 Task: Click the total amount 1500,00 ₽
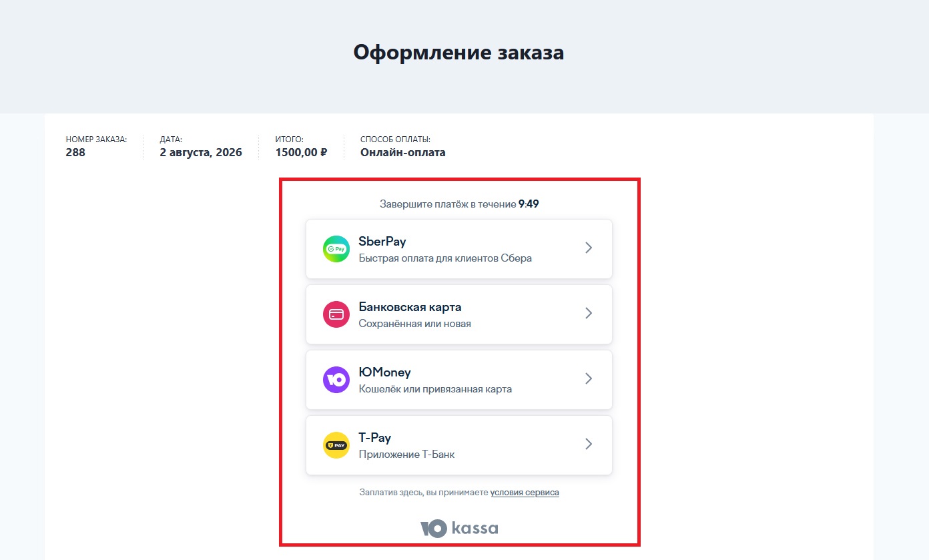301,152
